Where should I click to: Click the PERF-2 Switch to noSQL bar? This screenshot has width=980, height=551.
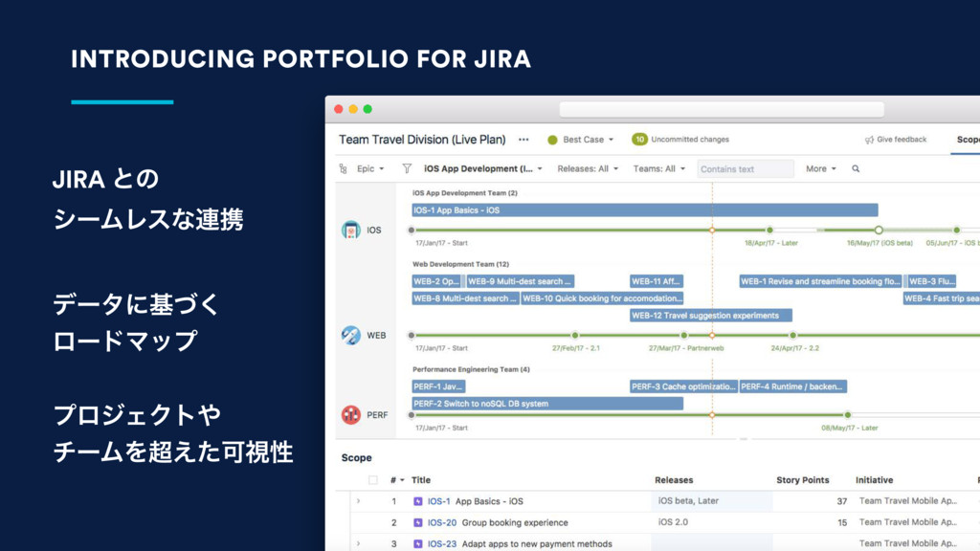click(x=546, y=404)
